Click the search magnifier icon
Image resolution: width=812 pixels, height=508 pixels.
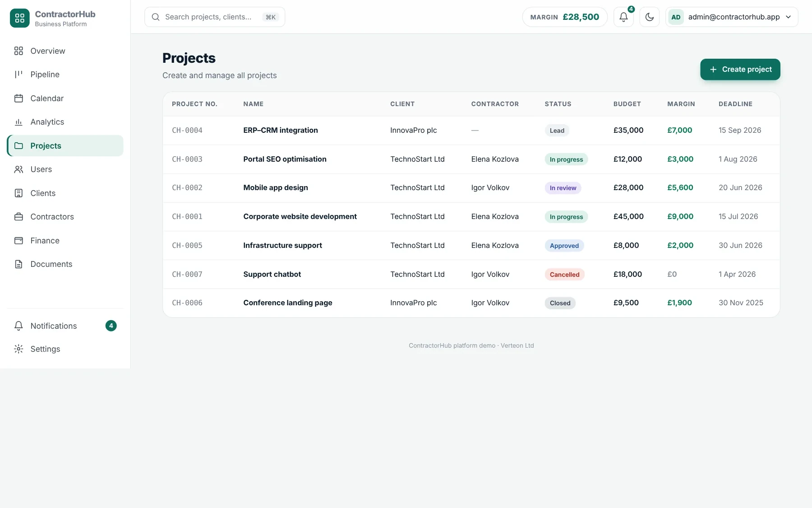point(156,17)
